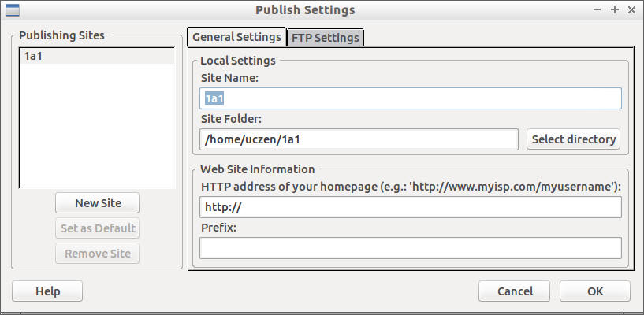Open Help for publish settings
This screenshot has width=644, height=315.
point(47,291)
